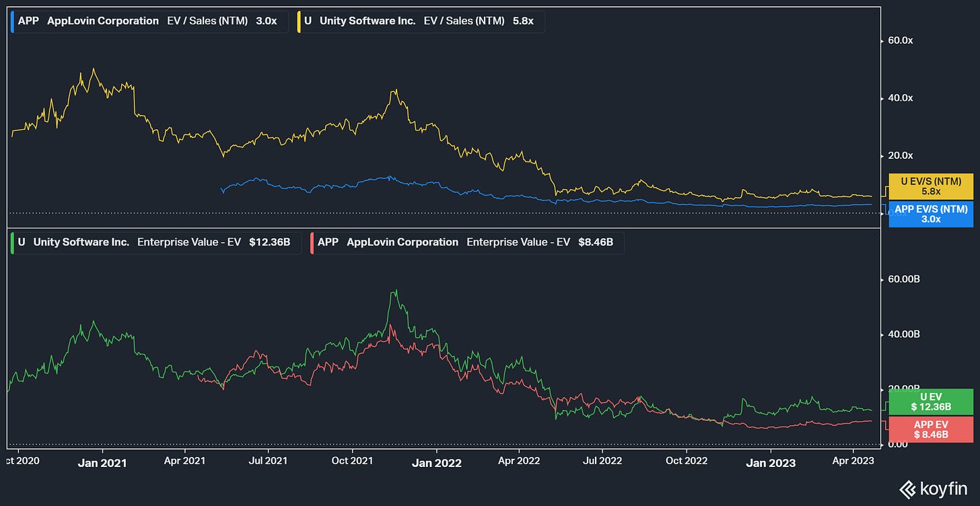Click the blue APP EV/S (NTM) 3.0x axis tag

[x=932, y=214]
